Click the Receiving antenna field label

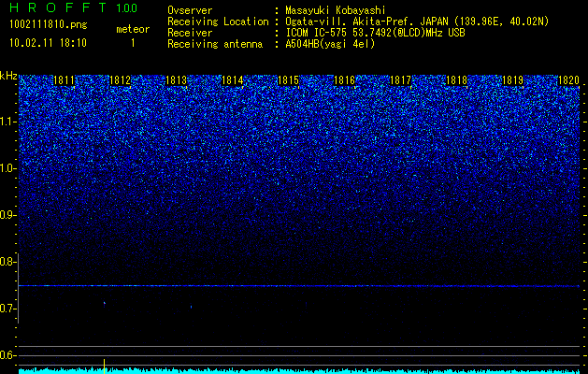[x=215, y=44]
